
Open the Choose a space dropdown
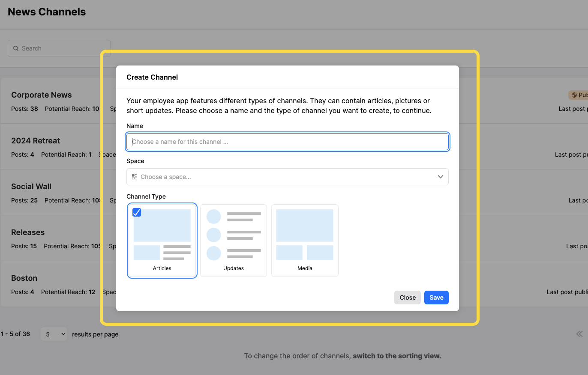(x=288, y=177)
